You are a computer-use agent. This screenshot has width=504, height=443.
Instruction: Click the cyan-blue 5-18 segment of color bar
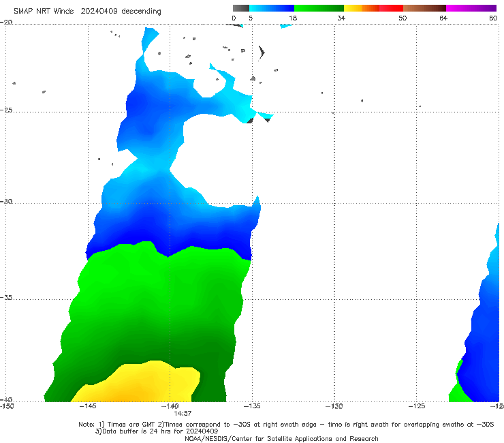click(272, 8)
